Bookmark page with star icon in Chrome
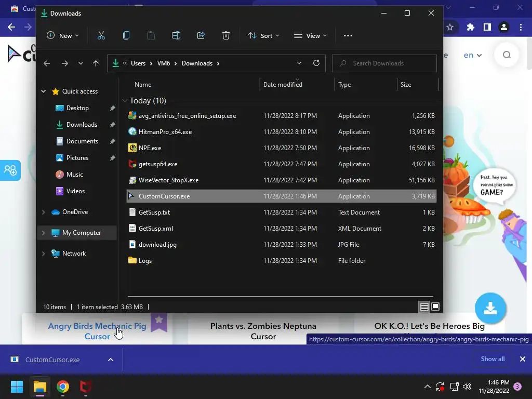 coord(450,27)
